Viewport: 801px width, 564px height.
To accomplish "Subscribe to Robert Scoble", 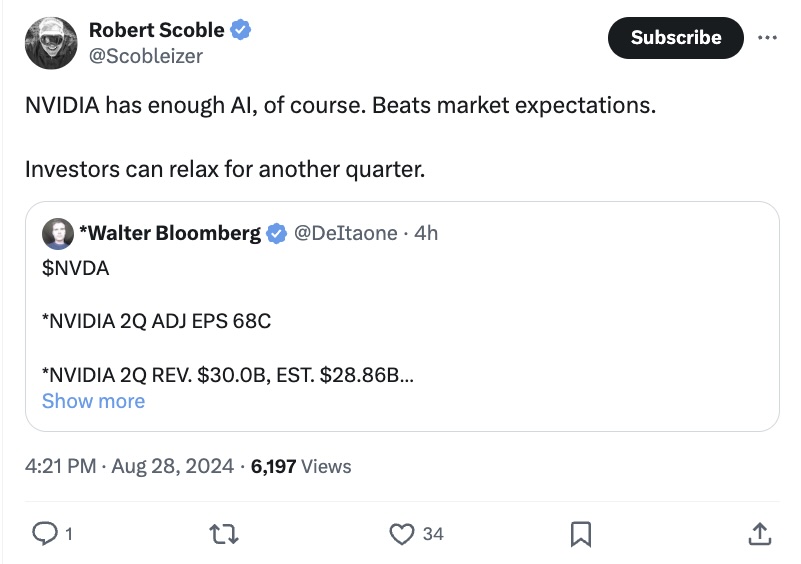I will point(675,38).
